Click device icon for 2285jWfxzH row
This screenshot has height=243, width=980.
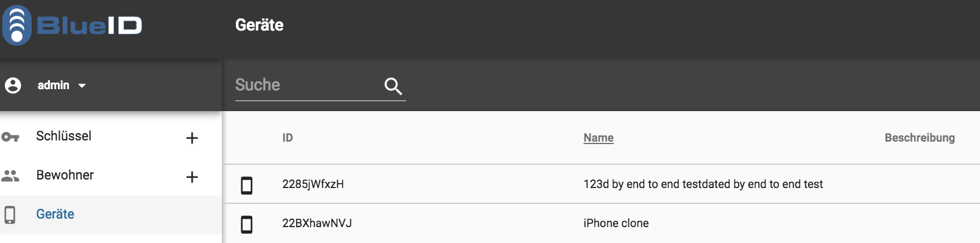click(247, 185)
